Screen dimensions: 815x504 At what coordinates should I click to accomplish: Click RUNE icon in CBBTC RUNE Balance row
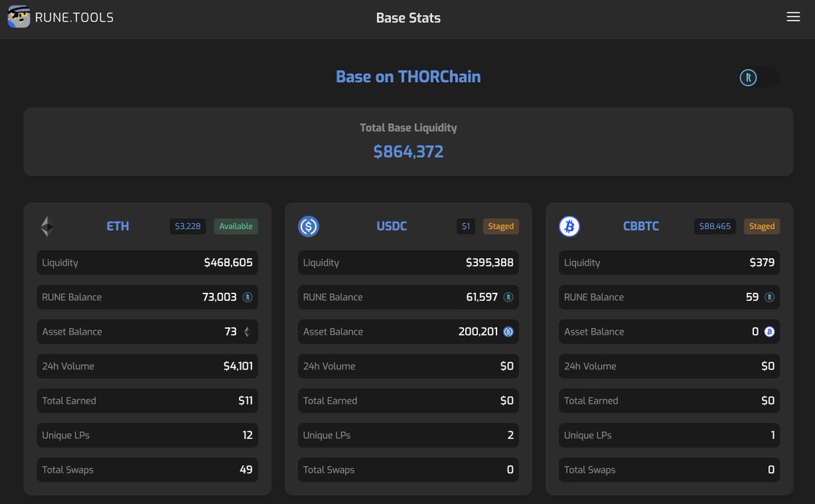(x=769, y=297)
